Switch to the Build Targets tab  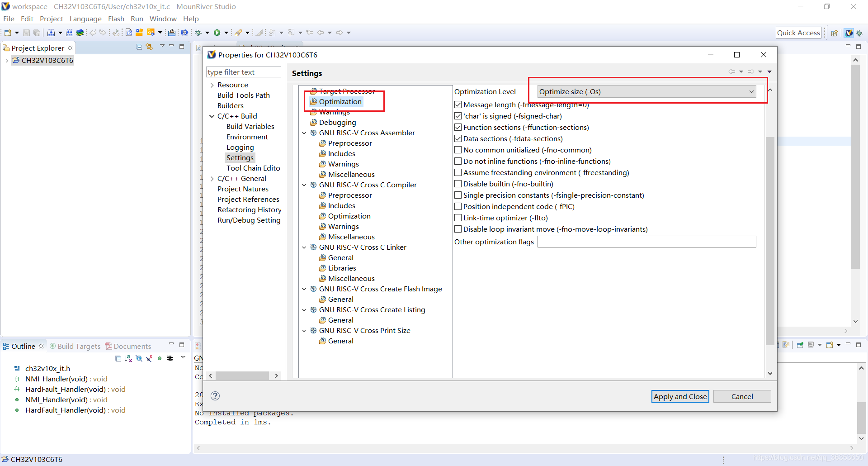pyautogui.click(x=75, y=346)
